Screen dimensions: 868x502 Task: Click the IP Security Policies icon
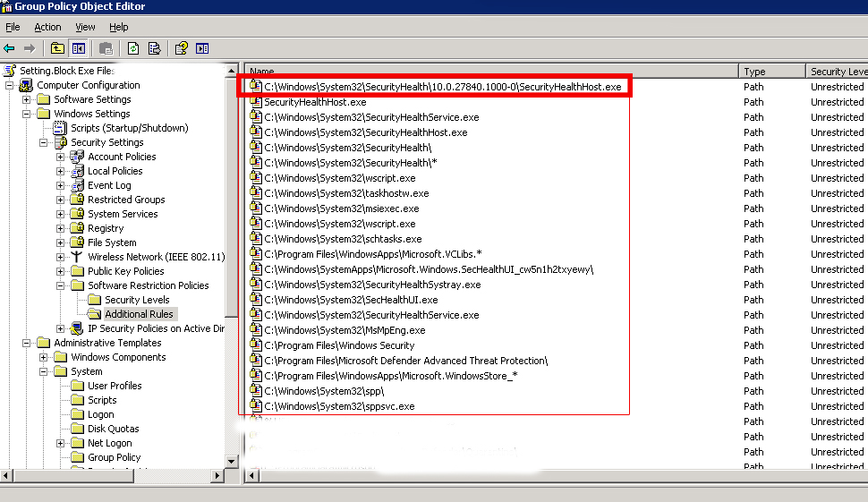[77, 328]
